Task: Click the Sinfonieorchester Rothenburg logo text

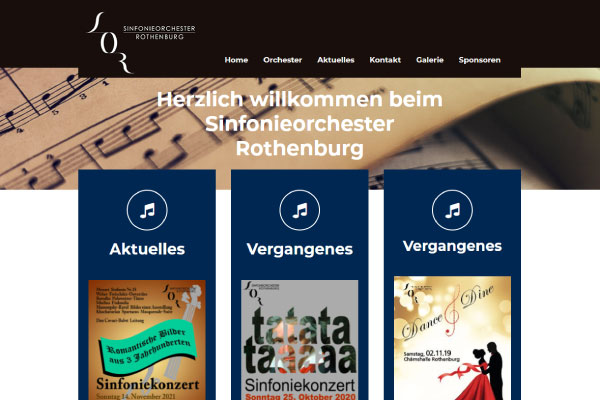Action: coord(159,33)
